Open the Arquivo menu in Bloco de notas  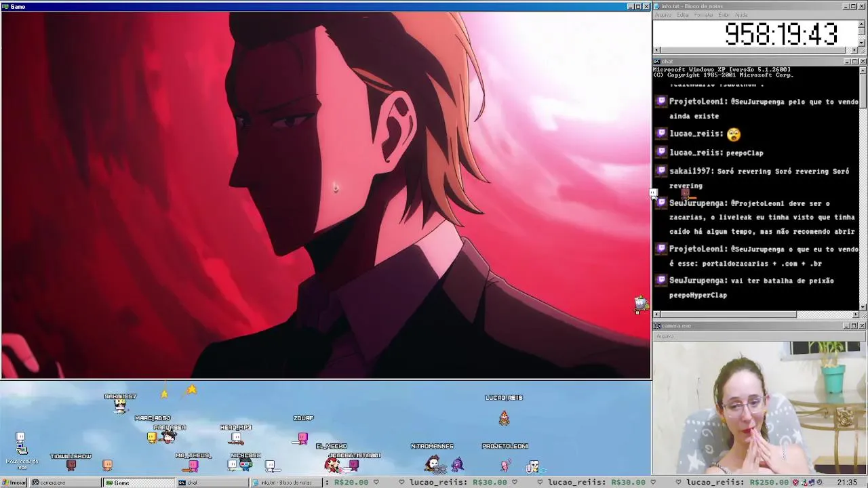pyautogui.click(x=663, y=15)
